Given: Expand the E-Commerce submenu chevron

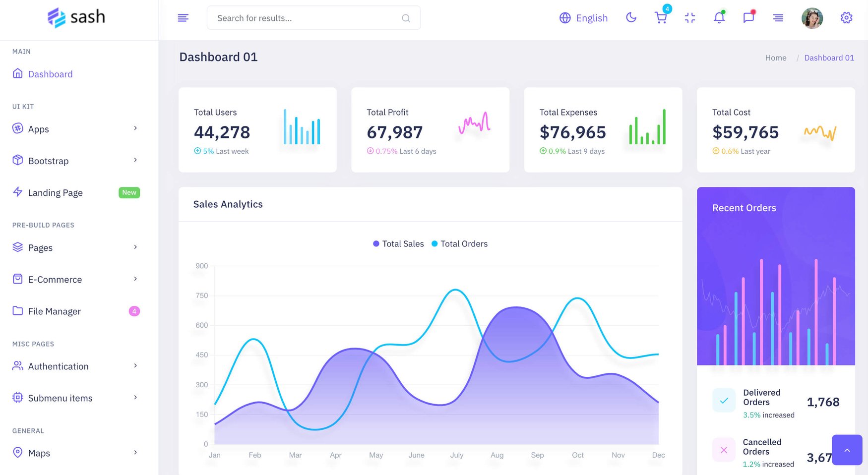Looking at the screenshot, I should click(x=135, y=279).
